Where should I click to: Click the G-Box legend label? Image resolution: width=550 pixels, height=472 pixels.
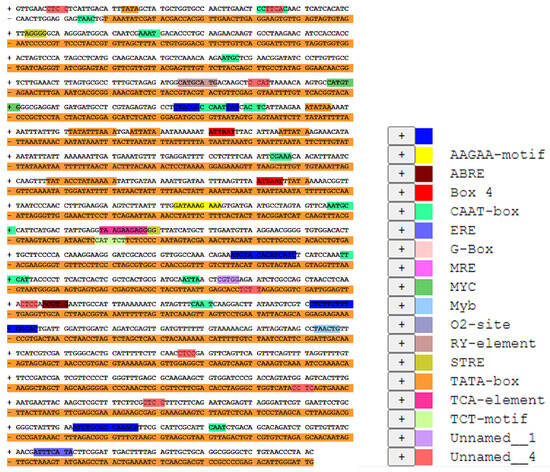[x=472, y=249]
